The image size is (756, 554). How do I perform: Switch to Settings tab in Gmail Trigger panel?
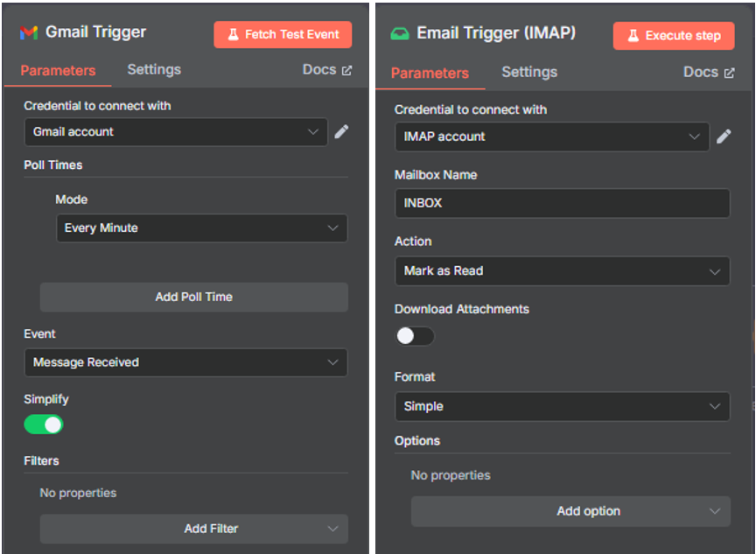pyautogui.click(x=154, y=69)
